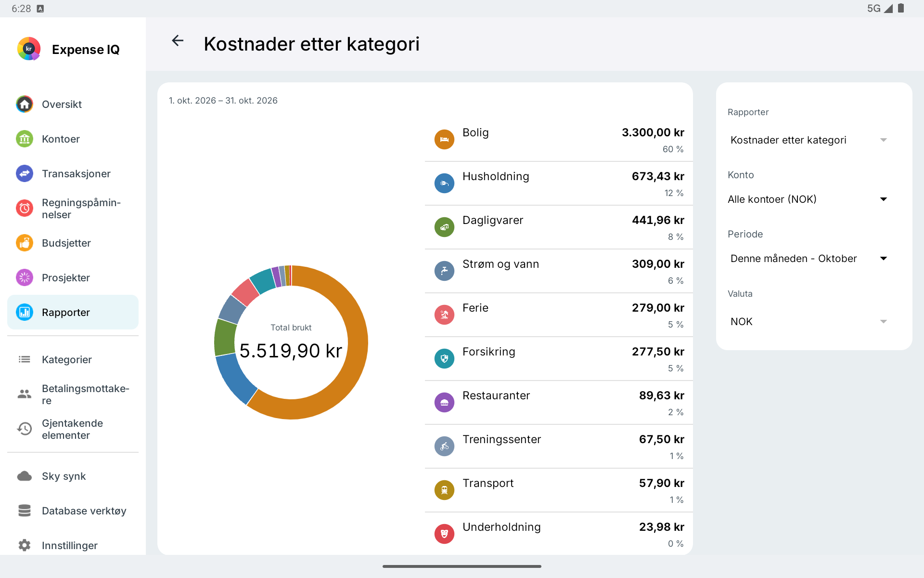924x578 pixels.
Task: Open Kategorier menu entry
Action: coord(73,359)
